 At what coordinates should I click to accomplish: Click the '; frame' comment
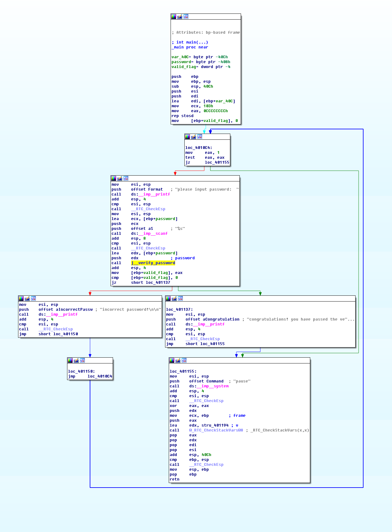point(237,416)
